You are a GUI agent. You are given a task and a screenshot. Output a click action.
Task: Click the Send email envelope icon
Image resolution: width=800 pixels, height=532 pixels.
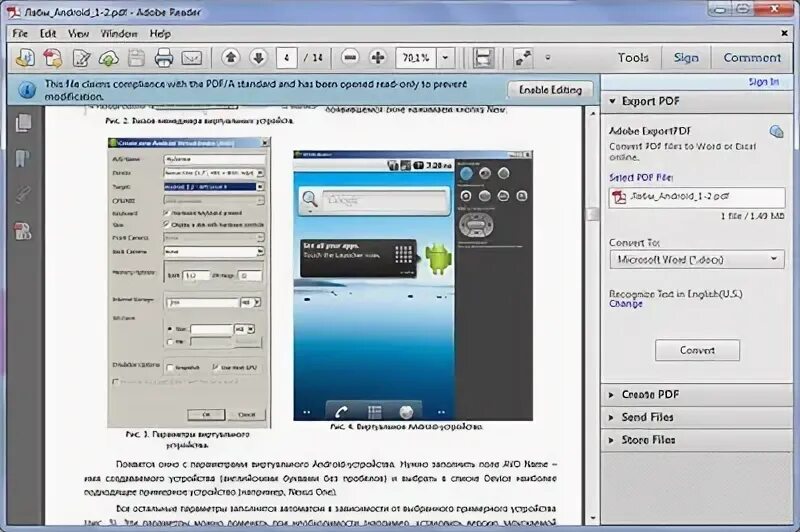click(x=192, y=58)
